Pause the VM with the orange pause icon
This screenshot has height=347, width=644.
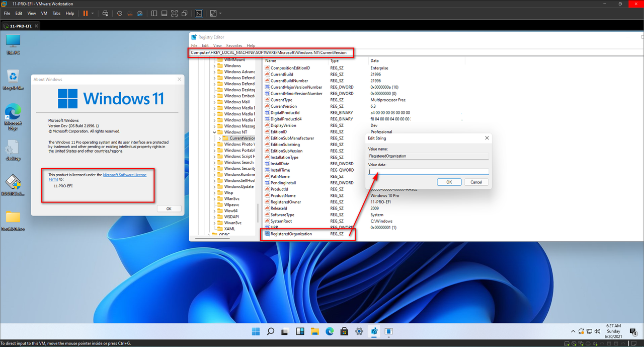[x=85, y=13]
